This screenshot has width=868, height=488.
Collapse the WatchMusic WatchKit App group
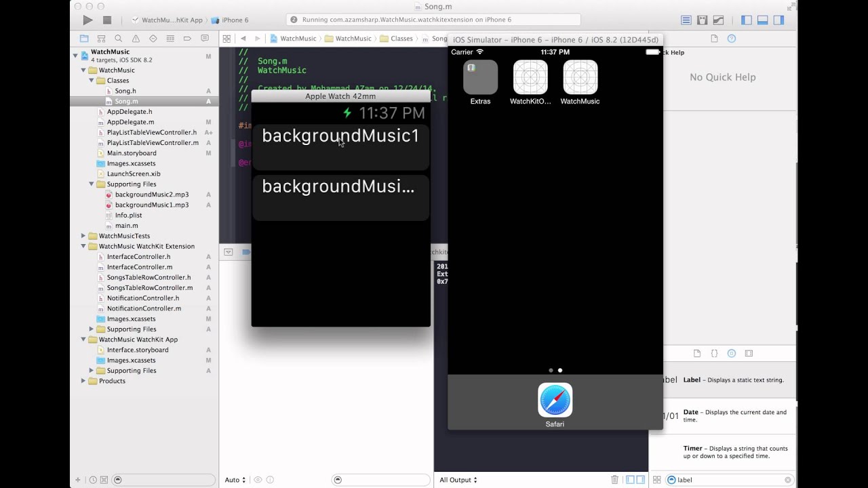pos(83,340)
